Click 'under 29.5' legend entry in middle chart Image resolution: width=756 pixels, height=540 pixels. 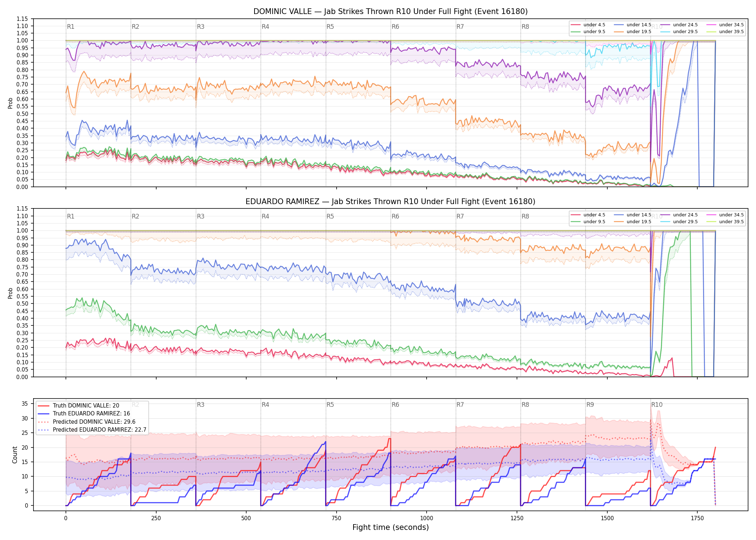pos(679,222)
